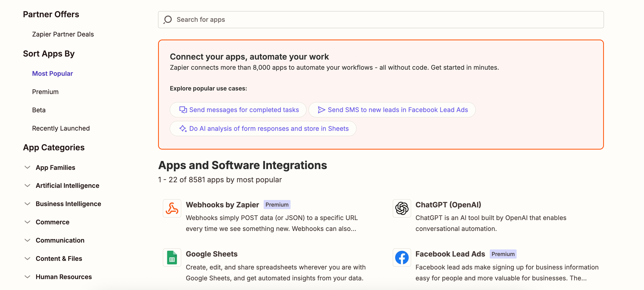Click the ChatGPT is an AI tool description

pyautogui.click(x=491, y=223)
